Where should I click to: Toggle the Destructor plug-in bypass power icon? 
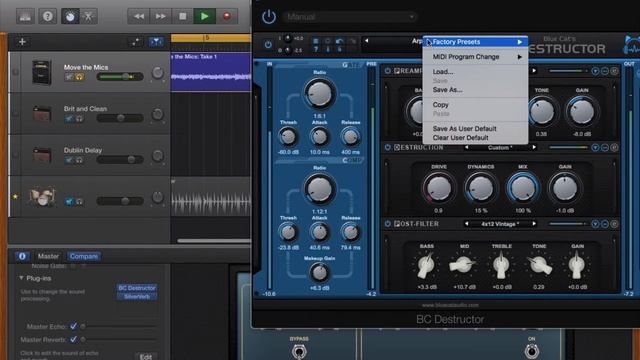click(x=268, y=44)
